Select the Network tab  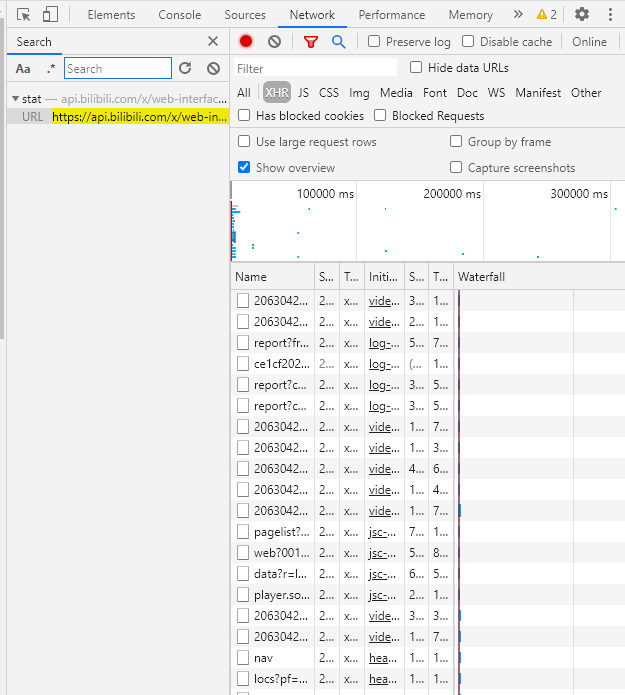point(312,15)
